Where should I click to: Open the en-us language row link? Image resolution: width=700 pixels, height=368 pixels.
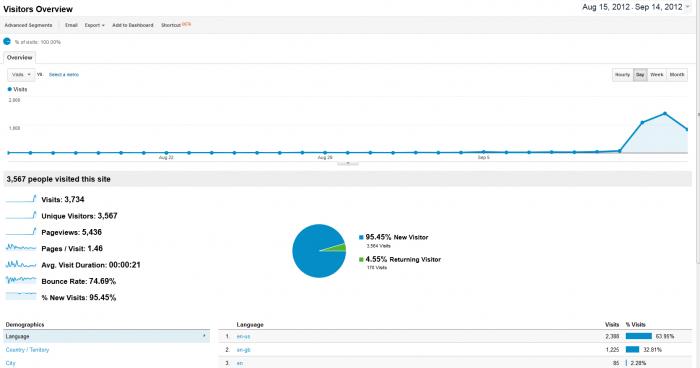(x=243, y=336)
